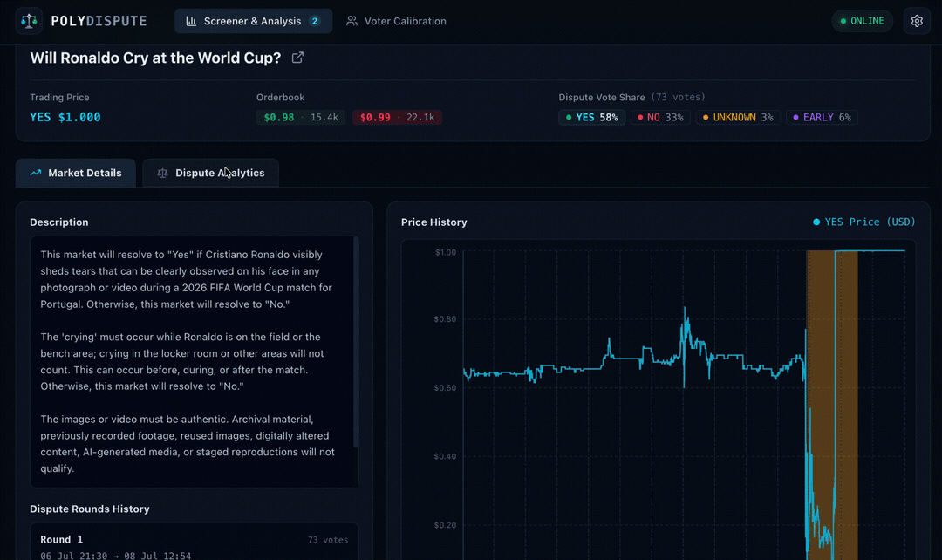Viewport: 942px width, 560px height.
Task: Click the bar chart icon on Screener & Analysis
Action: click(191, 21)
